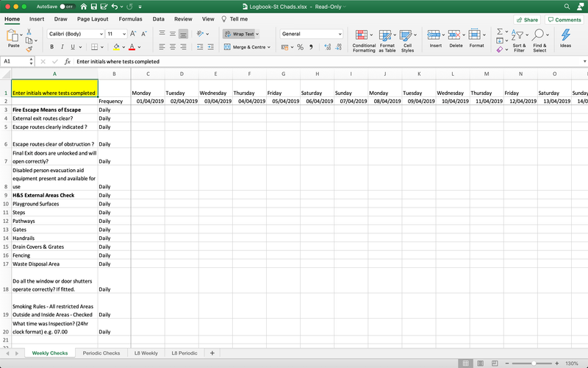Decrease decimal places icon

pos(338,47)
